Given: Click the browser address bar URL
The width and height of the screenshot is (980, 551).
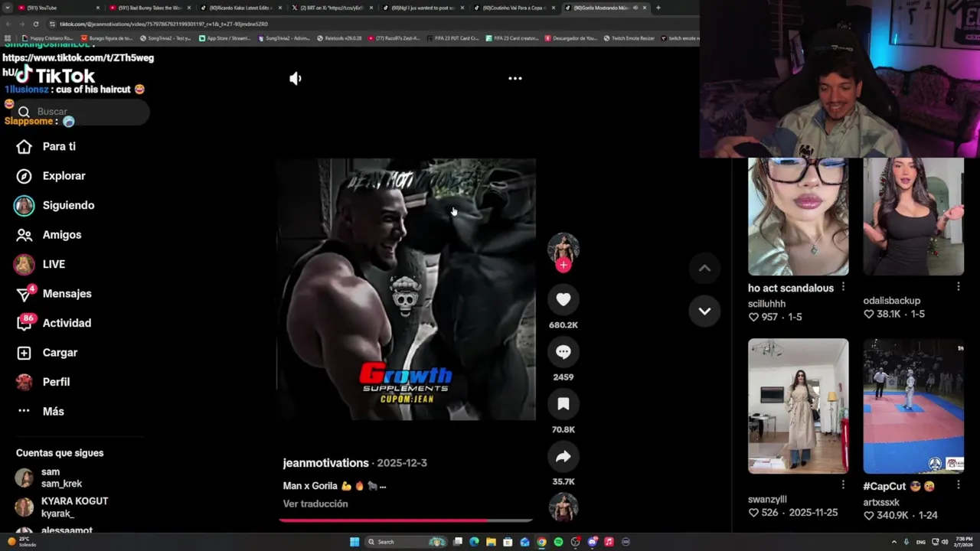Looking at the screenshot, I should click(164, 24).
